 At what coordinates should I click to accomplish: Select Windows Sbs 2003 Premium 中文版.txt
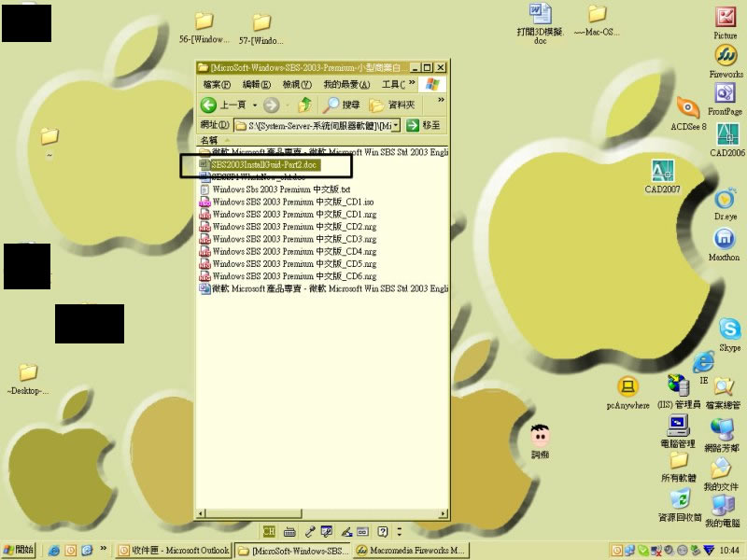pyautogui.click(x=275, y=189)
